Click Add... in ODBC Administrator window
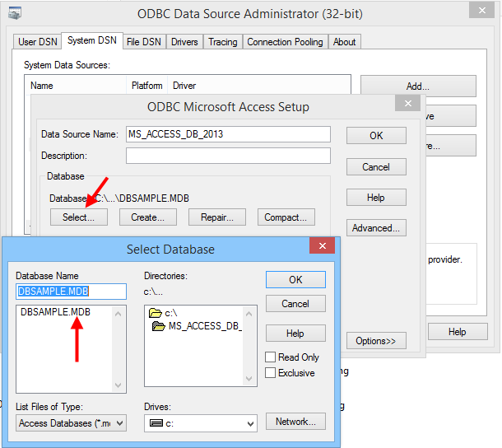The height and width of the screenshot is (448, 502). pyautogui.click(x=418, y=86)
